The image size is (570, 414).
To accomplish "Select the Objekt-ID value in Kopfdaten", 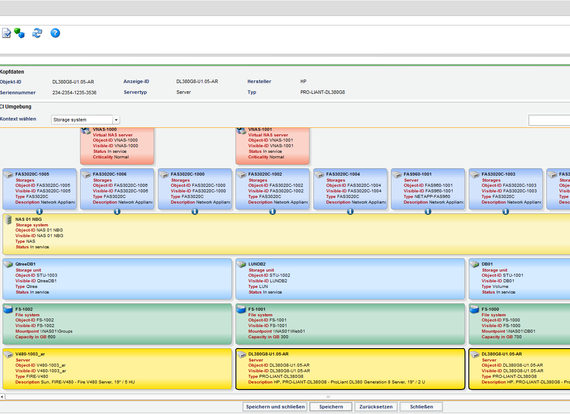I will coord(73,82).
